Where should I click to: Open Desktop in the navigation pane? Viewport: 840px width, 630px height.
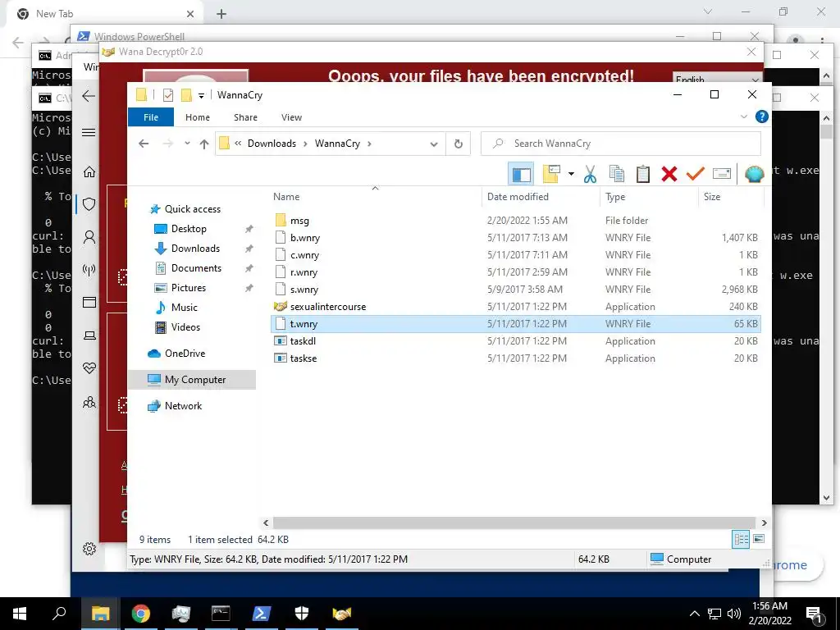click(x=189, y=229)
